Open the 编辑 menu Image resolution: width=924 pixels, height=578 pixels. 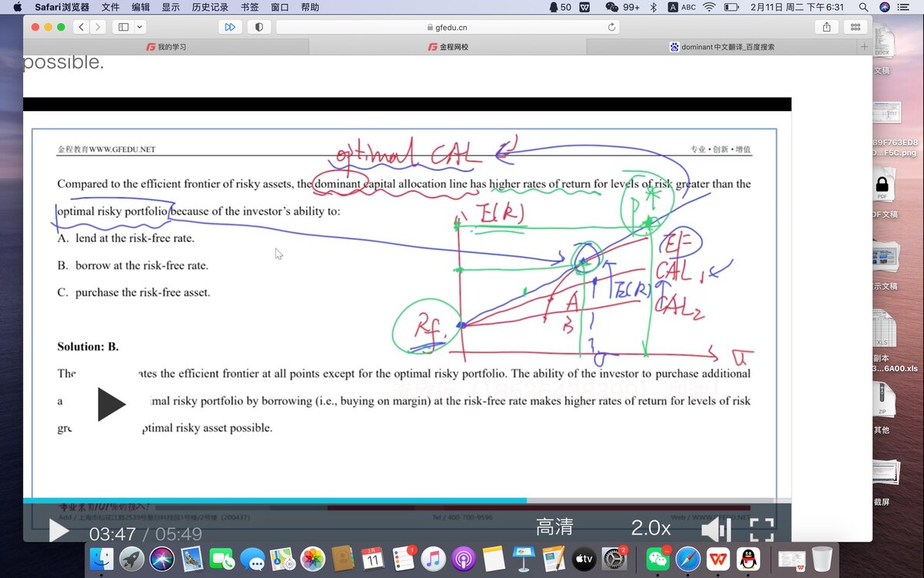tap(140, 7)
